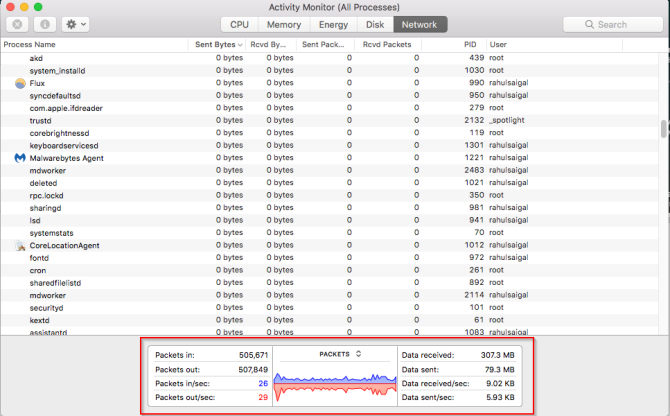
Task: Click the Search field
Action: pyautogui.click(x=612, y=24)
